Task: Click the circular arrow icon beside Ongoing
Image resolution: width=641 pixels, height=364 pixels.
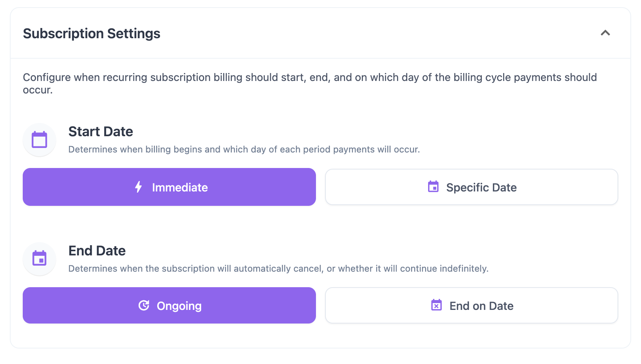Action: [x=144, y=305]
